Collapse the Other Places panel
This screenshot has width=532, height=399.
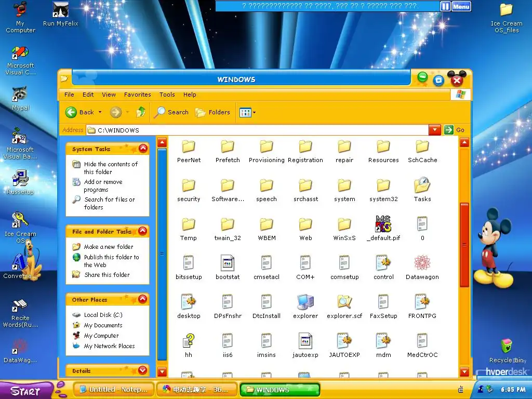(143, 299)
